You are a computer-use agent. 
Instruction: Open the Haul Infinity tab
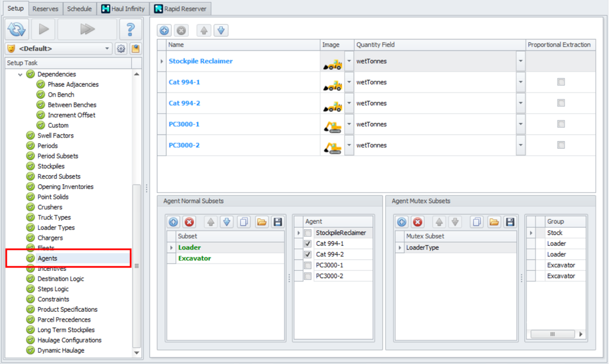pyautogui.click(x=123, y=9)
